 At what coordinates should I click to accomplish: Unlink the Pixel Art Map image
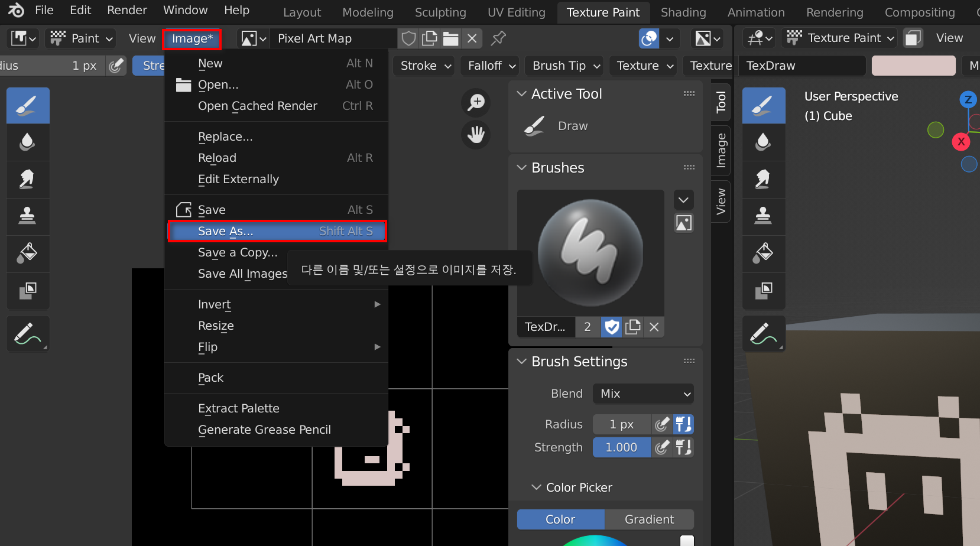[472, 38]
